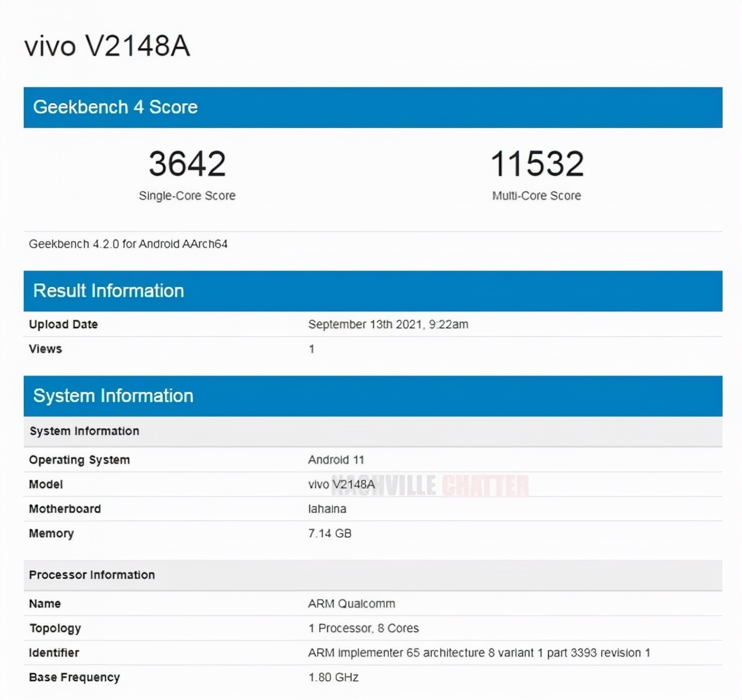Viewport: 742px width, 700px height.
Task: Click the single-core score 3642
Action: [x=187, y=163]
